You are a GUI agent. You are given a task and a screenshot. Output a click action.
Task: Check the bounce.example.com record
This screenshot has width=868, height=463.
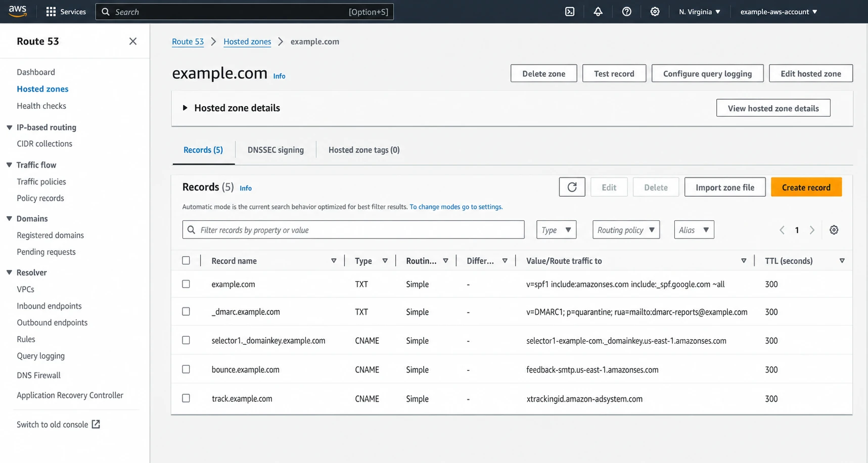pyautogui.click(x=186, y=369)
